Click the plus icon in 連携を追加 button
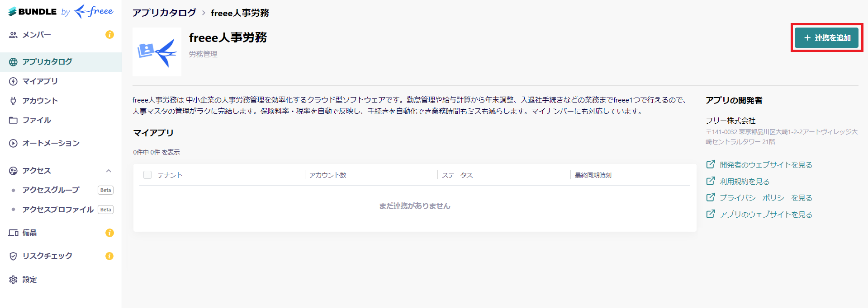This screenshot has width=868, height=308. (x=807, y=38)
